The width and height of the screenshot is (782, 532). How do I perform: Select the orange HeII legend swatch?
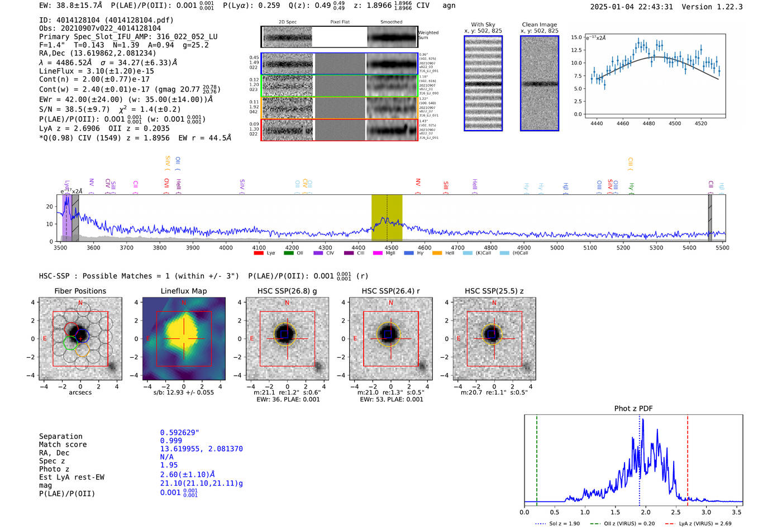pos(437,253)
